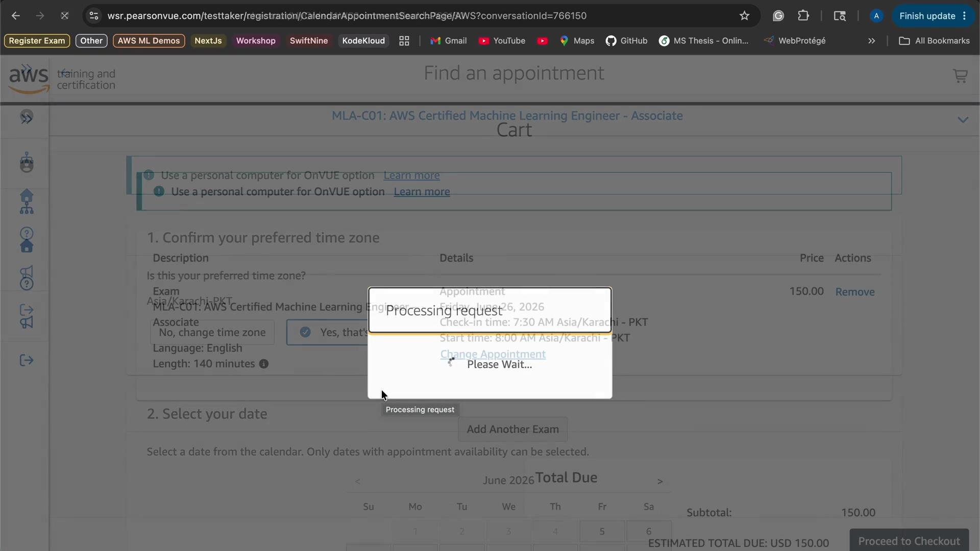Expand the sidebar with double-chevron icon

27,118
